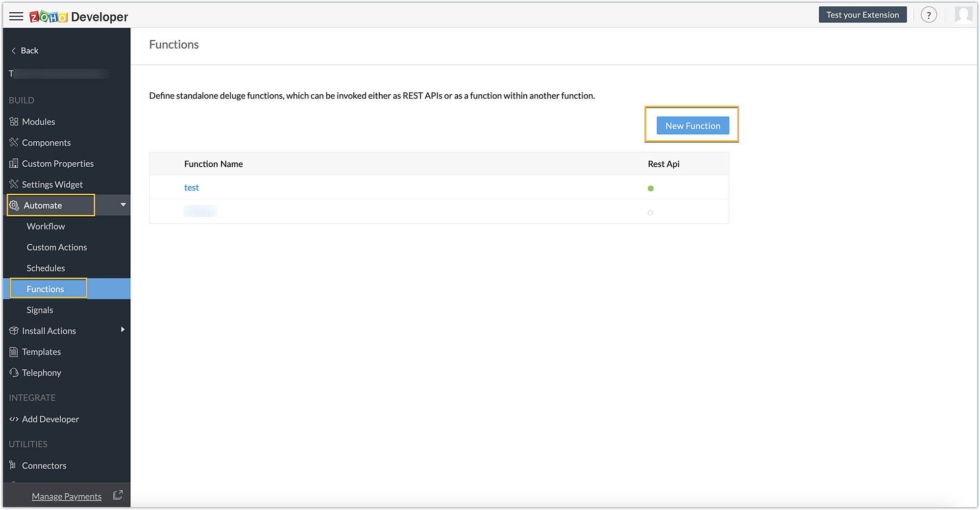Click the Custom Properties icon
This screenshot has height=510, width=980.
tap(14, 163)
